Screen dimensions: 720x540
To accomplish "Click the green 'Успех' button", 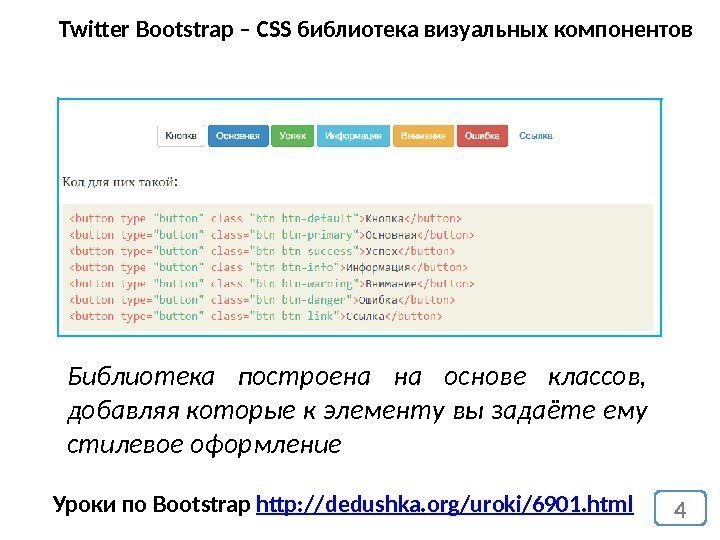I will click(292, 136).
